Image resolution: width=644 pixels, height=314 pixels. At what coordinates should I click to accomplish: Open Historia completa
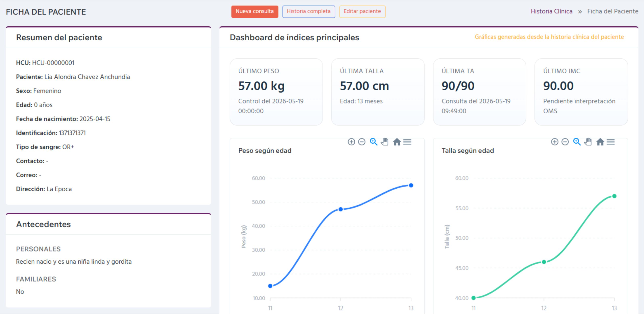point(309,11)
